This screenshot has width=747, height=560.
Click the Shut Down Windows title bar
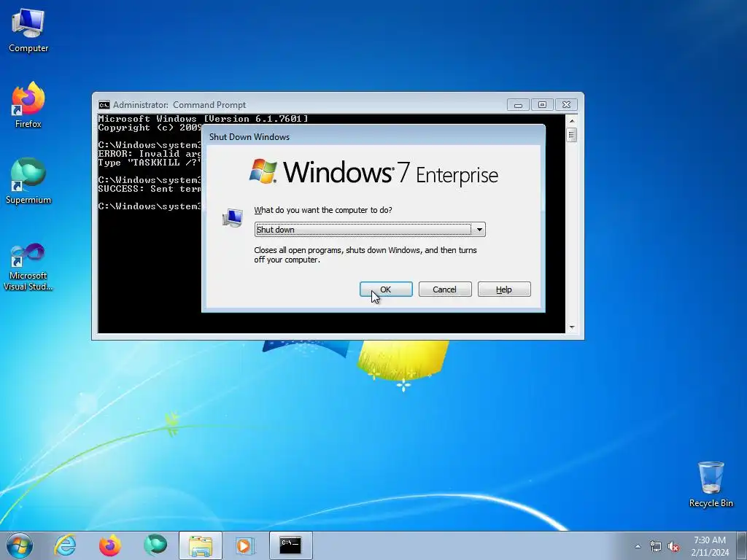pos(373,136)
